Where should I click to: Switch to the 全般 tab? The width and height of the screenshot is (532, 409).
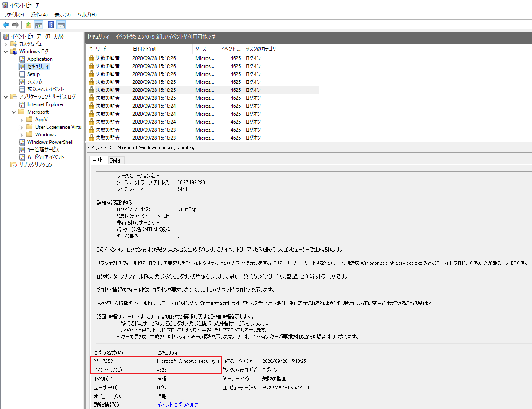[x=98, y=160]
